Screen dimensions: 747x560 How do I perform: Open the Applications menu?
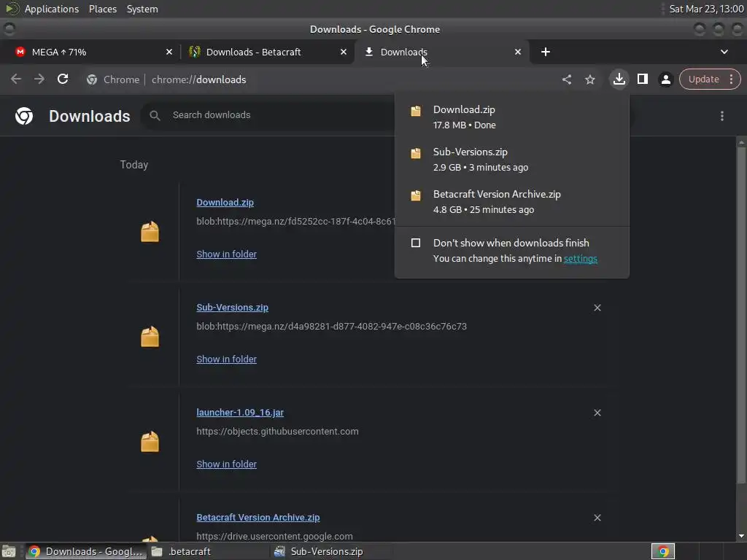(x=52, y=9)
